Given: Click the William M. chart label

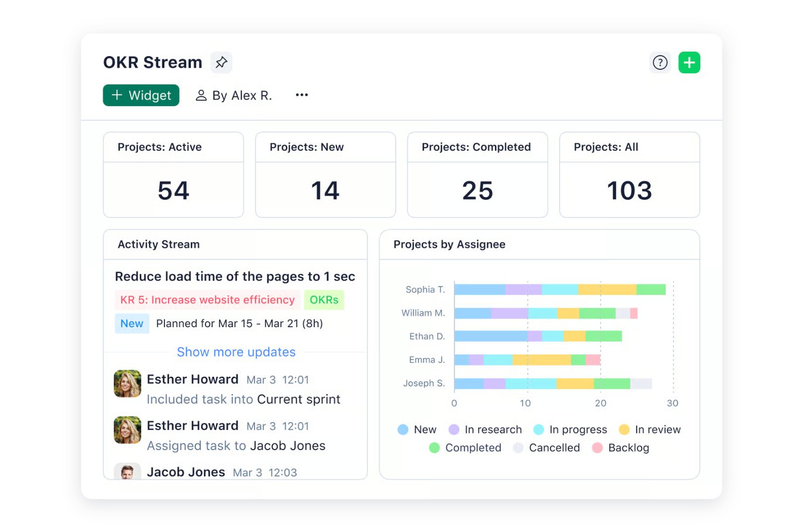Looking at the screenshot, I should [x=423, y=313].
